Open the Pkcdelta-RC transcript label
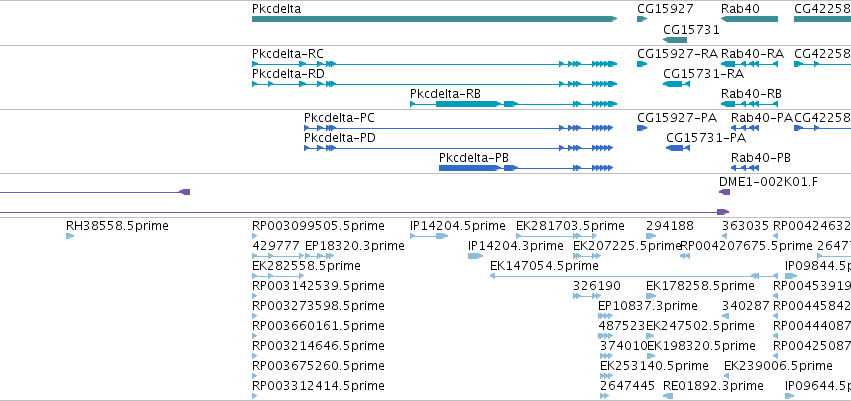 pos(288,54)
